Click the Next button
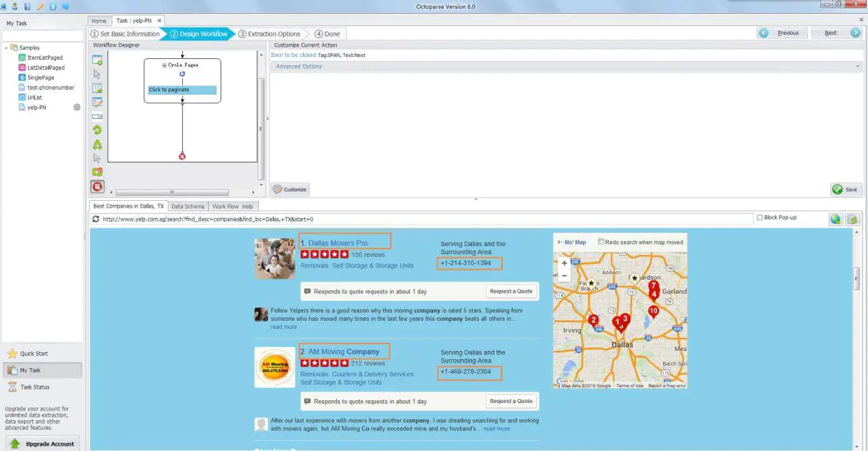 click(x=836, y=33)
